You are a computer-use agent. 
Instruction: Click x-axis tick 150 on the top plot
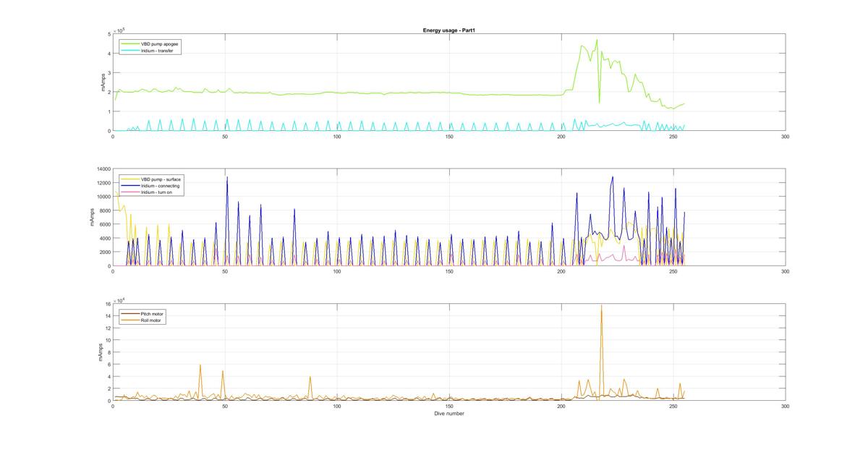[449, 136]
